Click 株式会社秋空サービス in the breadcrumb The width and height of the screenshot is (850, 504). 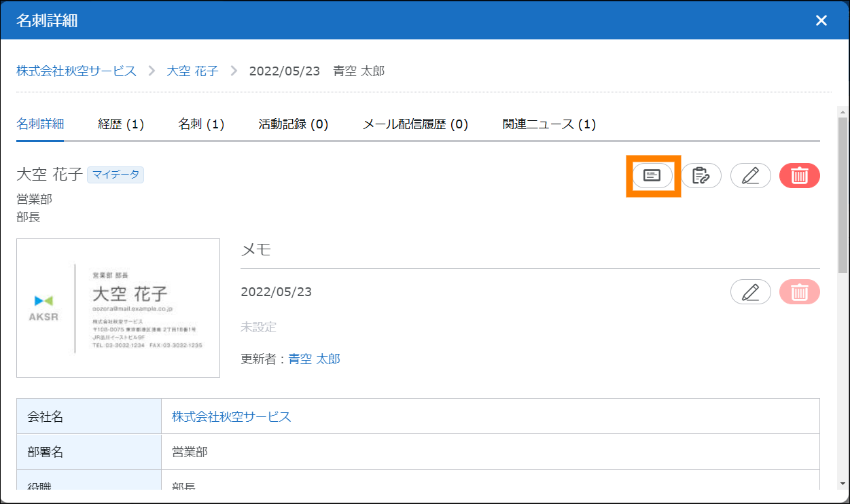[x=76, y=71]
